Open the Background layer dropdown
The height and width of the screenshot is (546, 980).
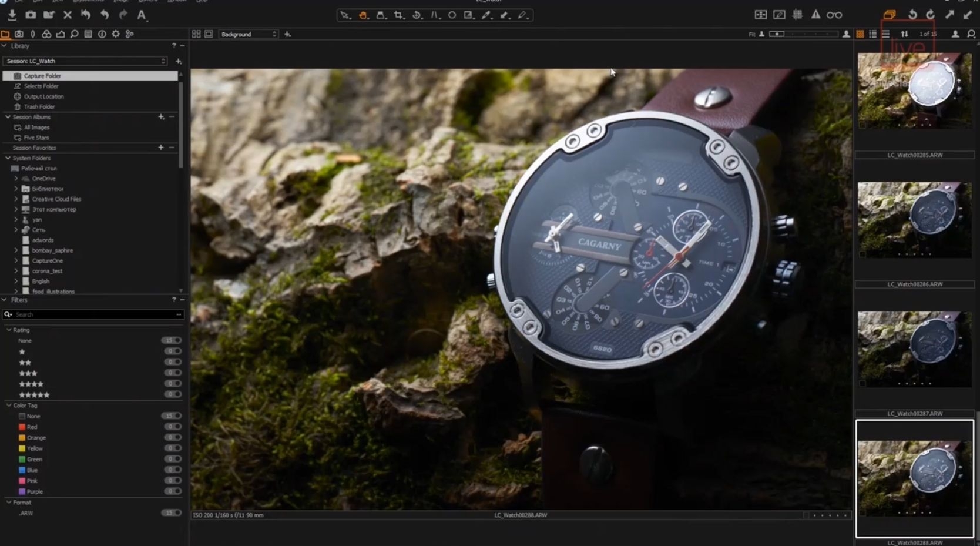point(249,34)
